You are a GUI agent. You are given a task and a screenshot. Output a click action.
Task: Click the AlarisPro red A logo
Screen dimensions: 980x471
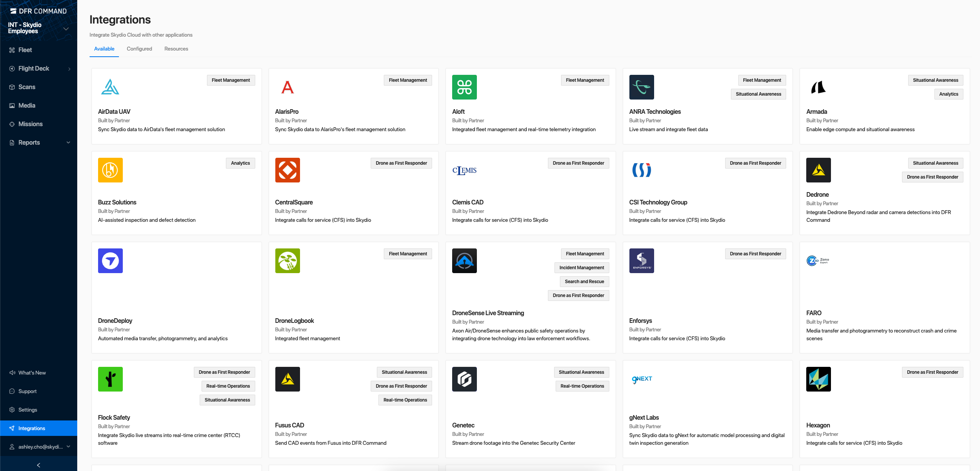tap(287, 87)
